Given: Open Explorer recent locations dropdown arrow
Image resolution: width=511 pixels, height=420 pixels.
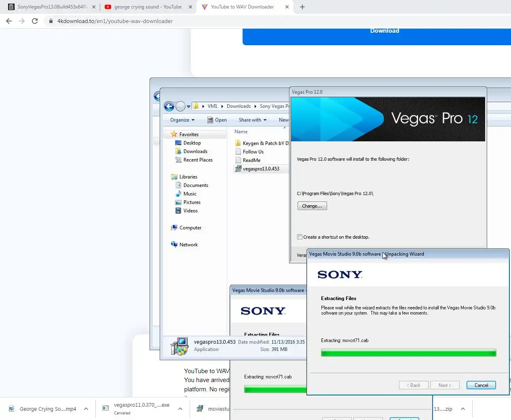Looking at the screenshot, I should (x=188, y=107).
